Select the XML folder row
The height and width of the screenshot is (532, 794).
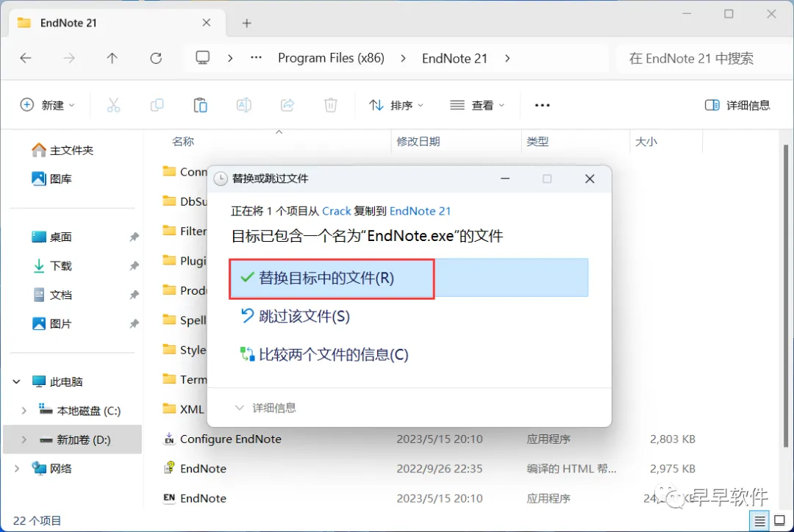[x=183, y=409]
